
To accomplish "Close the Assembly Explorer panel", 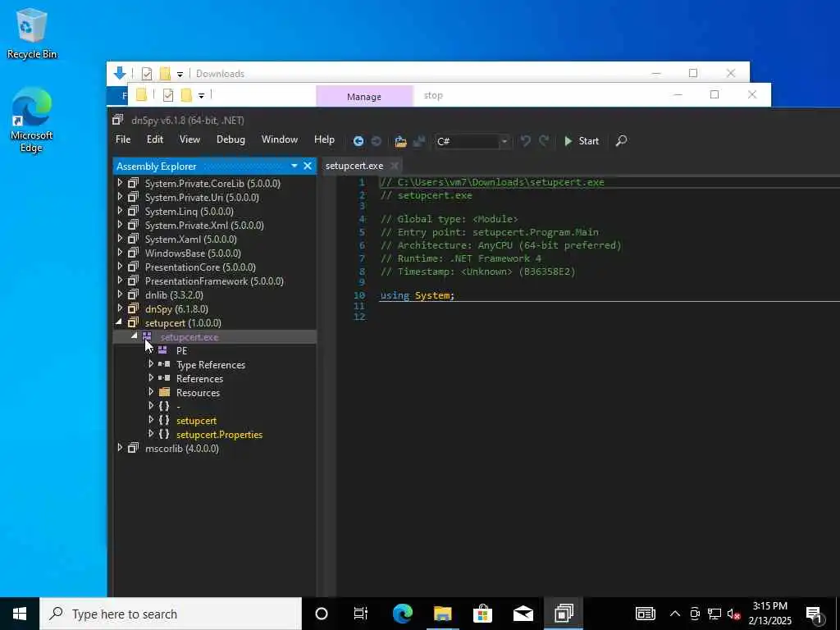I will click(308, 166).
